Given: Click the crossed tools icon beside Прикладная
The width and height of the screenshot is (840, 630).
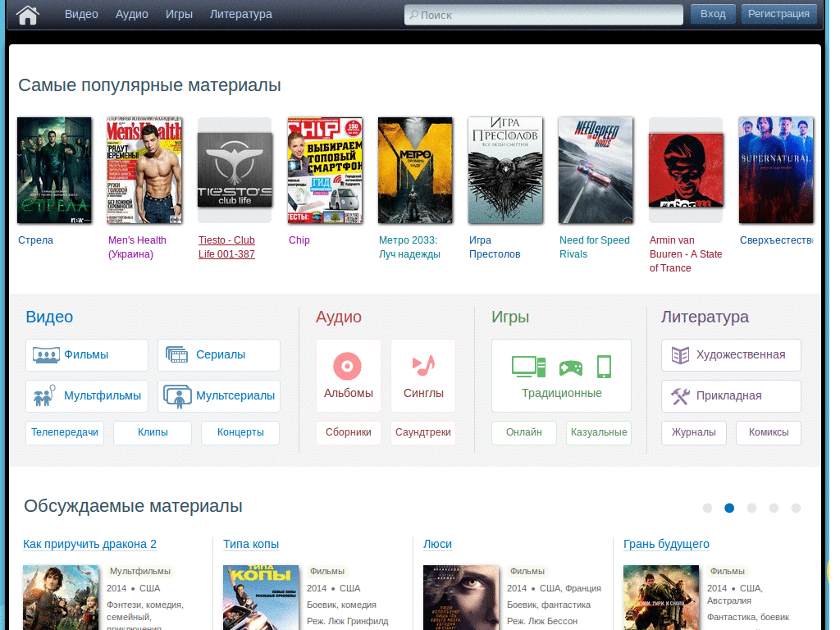Looking at the screenshot, I should click(680, 396).
